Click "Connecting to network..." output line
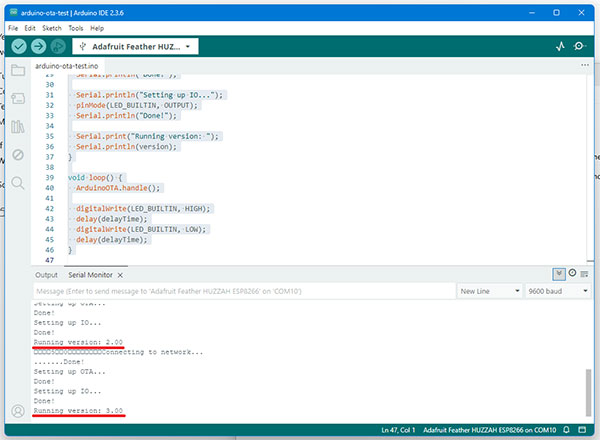 pyautogui.click(x=153, y=352)
